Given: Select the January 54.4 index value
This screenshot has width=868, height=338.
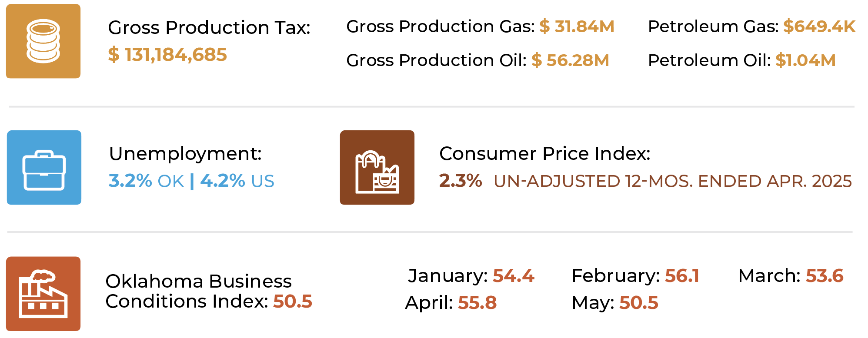Looking at the screenshot, I should click(513, 276).
